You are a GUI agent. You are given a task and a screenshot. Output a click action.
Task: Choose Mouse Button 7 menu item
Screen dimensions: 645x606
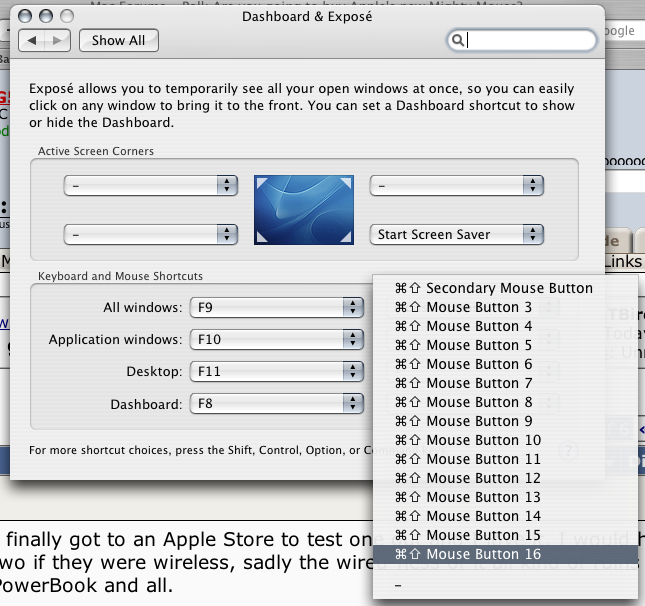click(x=506, y=383)
